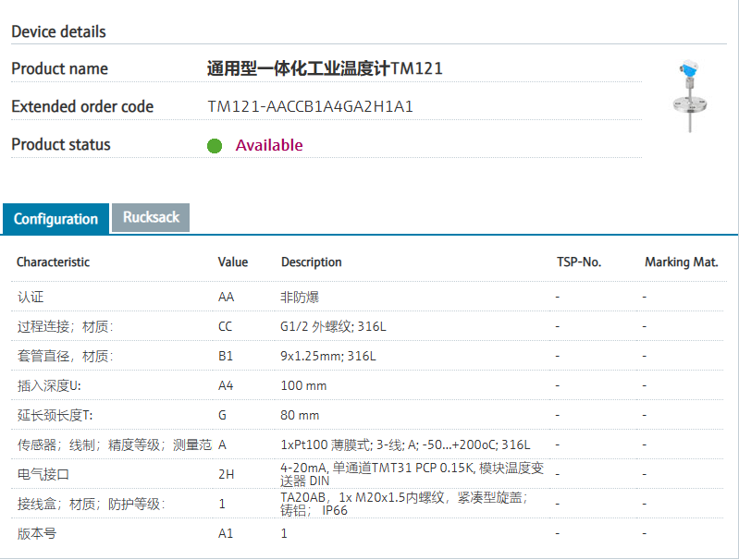Click the 1xPt100 sensor description text
739x560 pixels.
(405, 445)
